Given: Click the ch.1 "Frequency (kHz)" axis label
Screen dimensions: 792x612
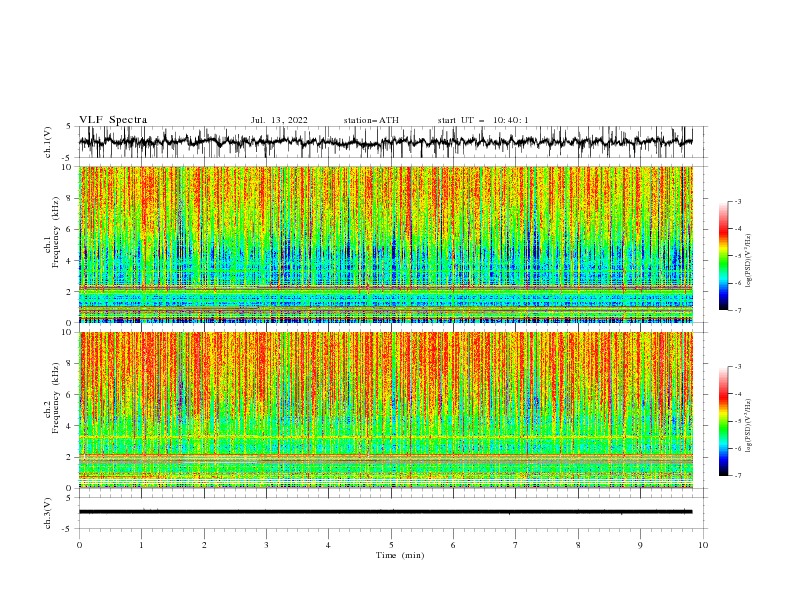Looking at the screenshot, I should coord(55,232).
